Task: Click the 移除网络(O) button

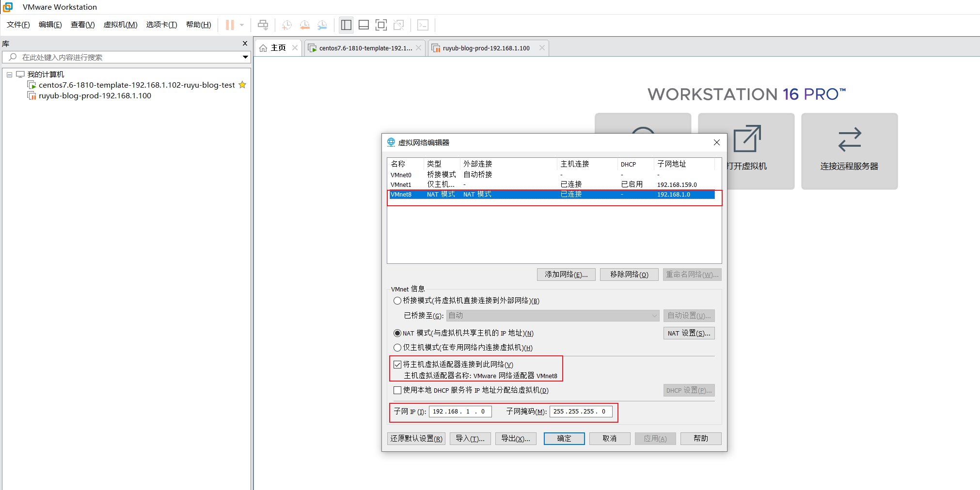Action: coord(629,275)
